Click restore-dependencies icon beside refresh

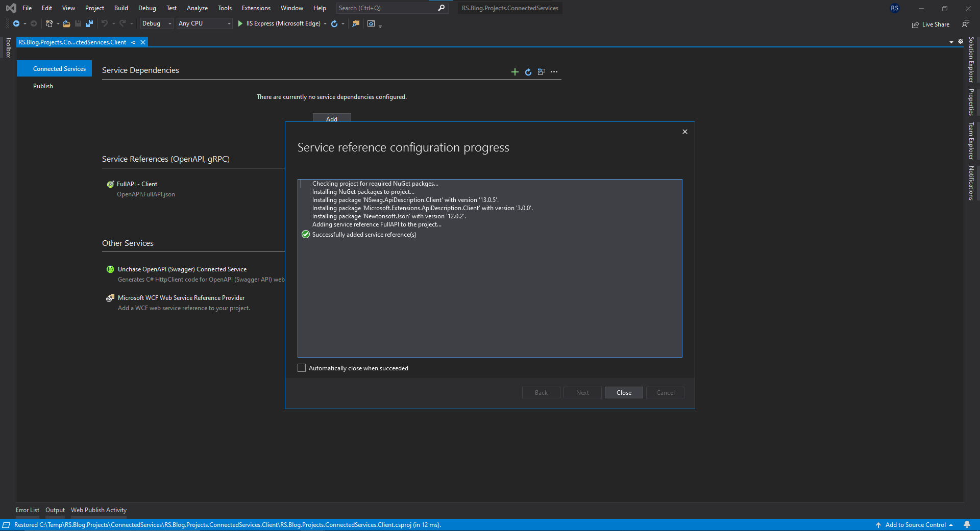[542, 72]
